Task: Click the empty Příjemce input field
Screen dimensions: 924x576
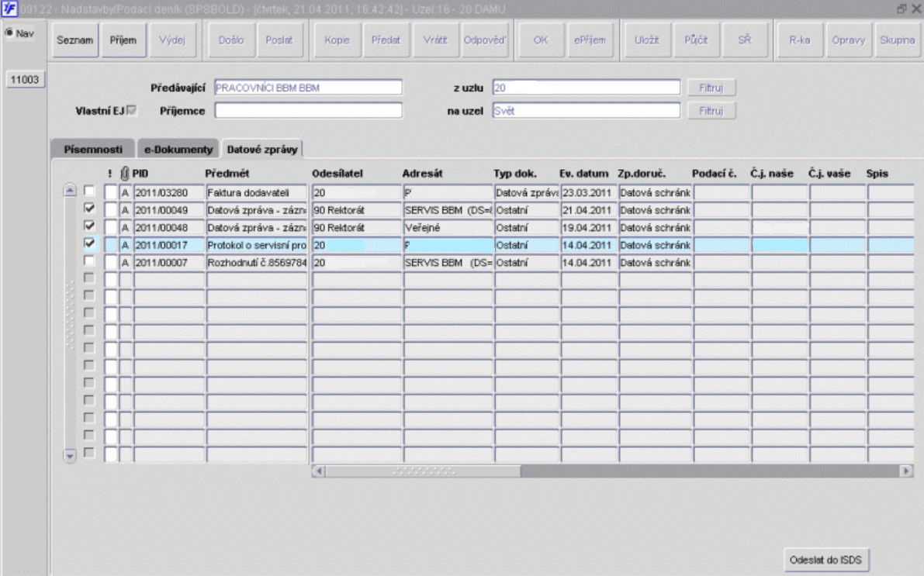Action: click(x=308, y=111)
